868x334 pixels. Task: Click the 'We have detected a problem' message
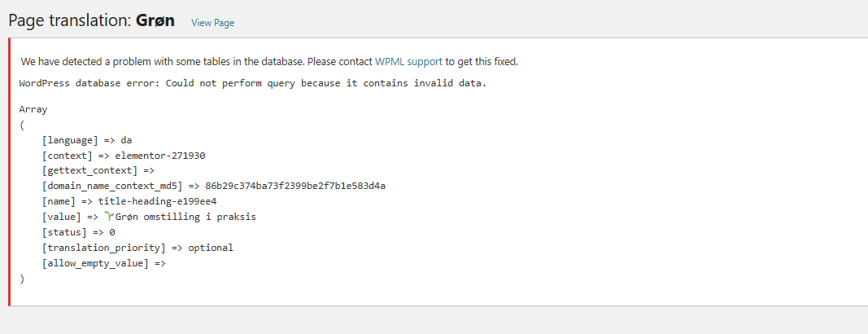tap(195, 61)
